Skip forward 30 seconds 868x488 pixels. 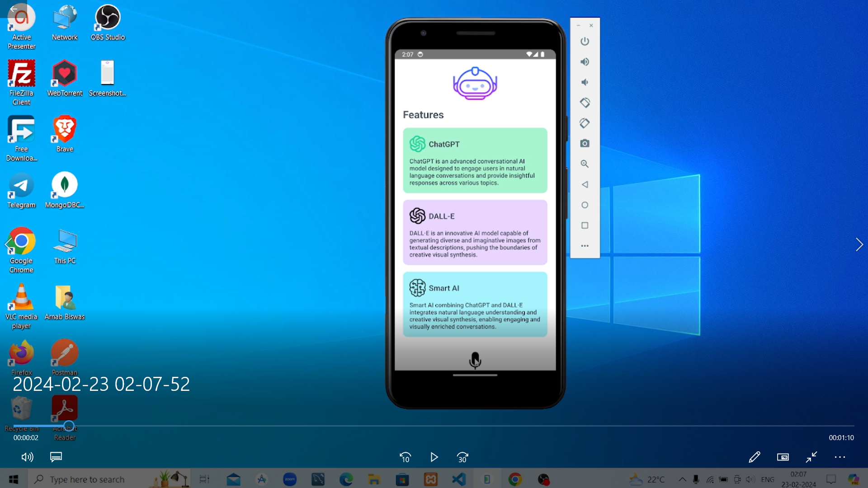pyautogui.click(x=462, y=457)
